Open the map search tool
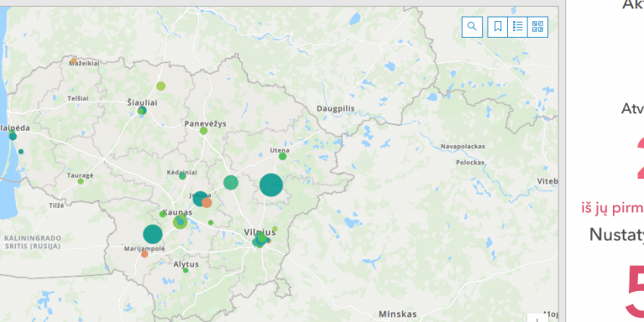 click(472, 27)
